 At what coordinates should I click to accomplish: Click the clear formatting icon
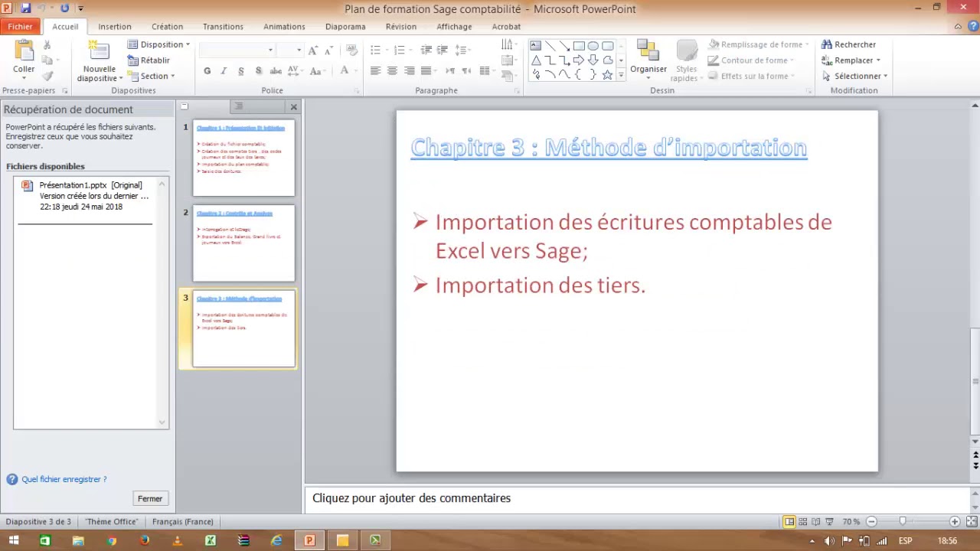[351, 51]
